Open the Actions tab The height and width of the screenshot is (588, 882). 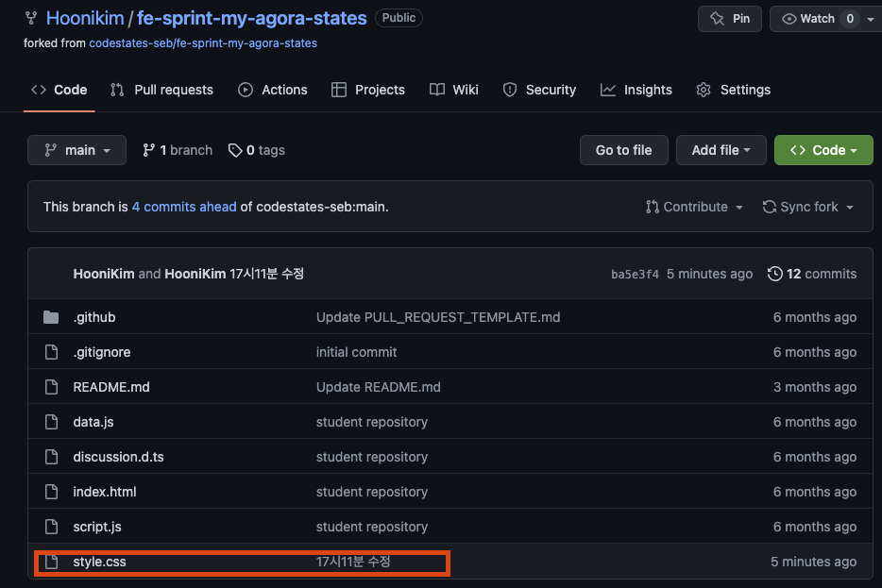tap(273, 90)
